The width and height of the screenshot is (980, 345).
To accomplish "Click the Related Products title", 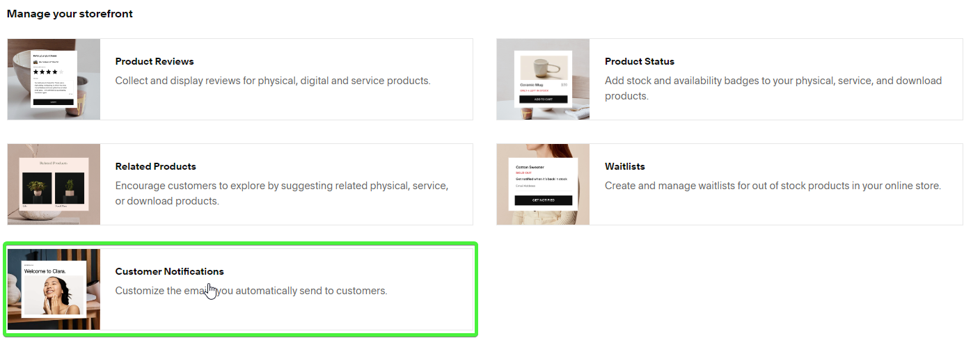I will [155, 166].
